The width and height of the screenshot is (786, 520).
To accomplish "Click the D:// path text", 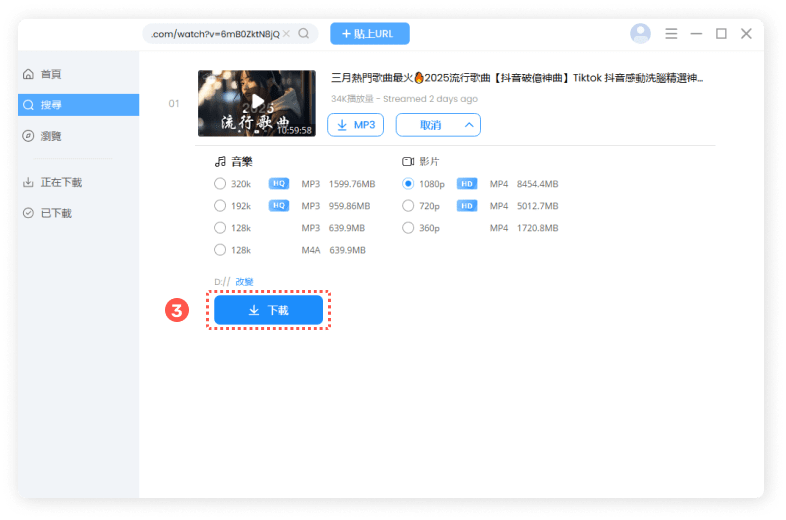I will click(x=222, y=282).
